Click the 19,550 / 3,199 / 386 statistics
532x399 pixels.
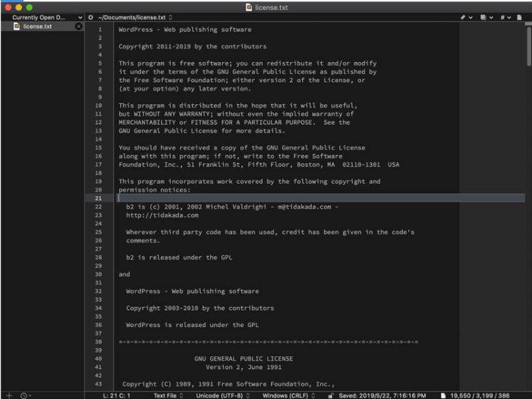pos(480,395)
